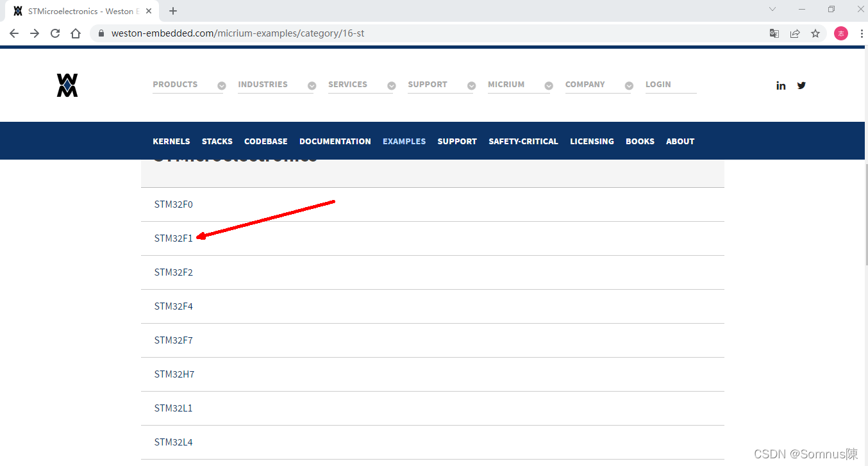The height and width of the screenshot is (466, 868).
Task: Click the browser home icon
Action: coord(76,33)
